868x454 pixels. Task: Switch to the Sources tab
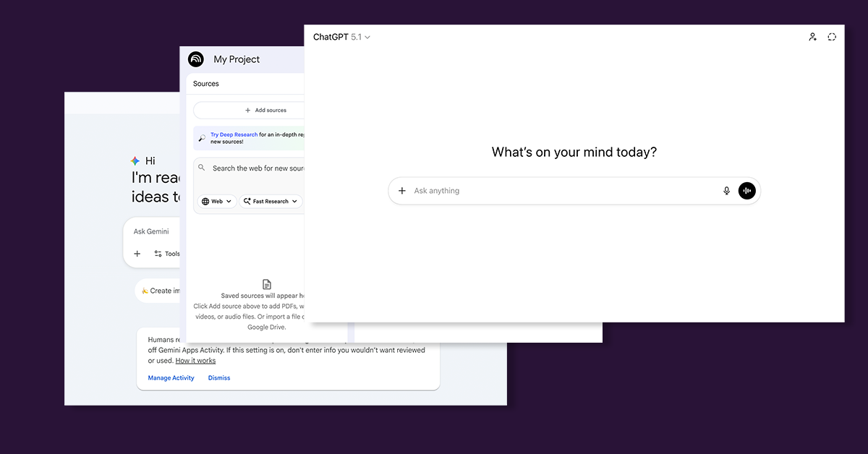tap(205, 83)
